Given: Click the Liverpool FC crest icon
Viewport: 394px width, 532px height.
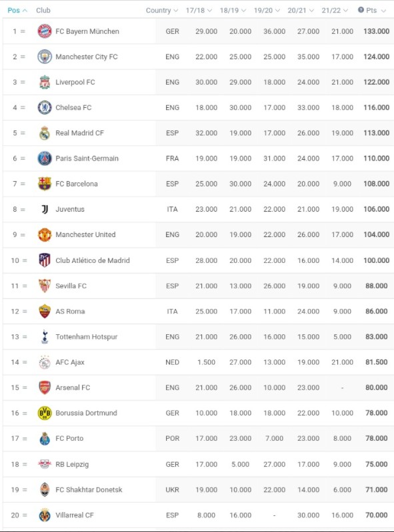Looking at the screenshot, I should tap(45, 82).
